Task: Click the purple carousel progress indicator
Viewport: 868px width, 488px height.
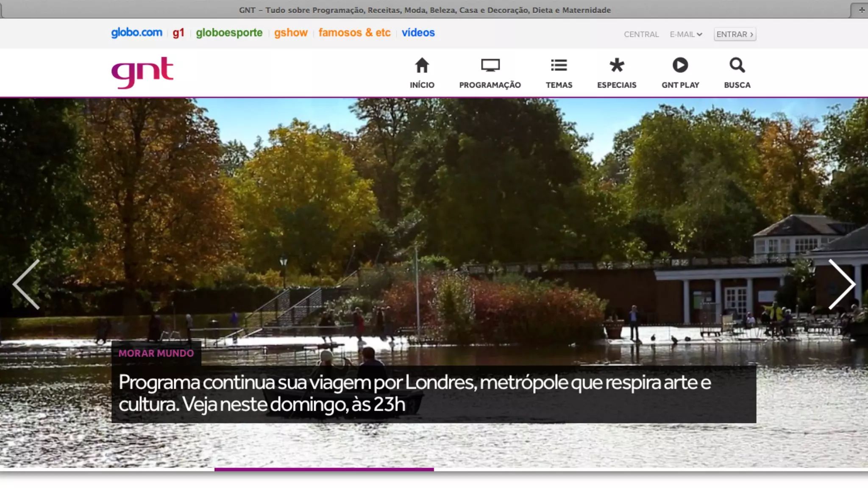Action: point(324,469)
